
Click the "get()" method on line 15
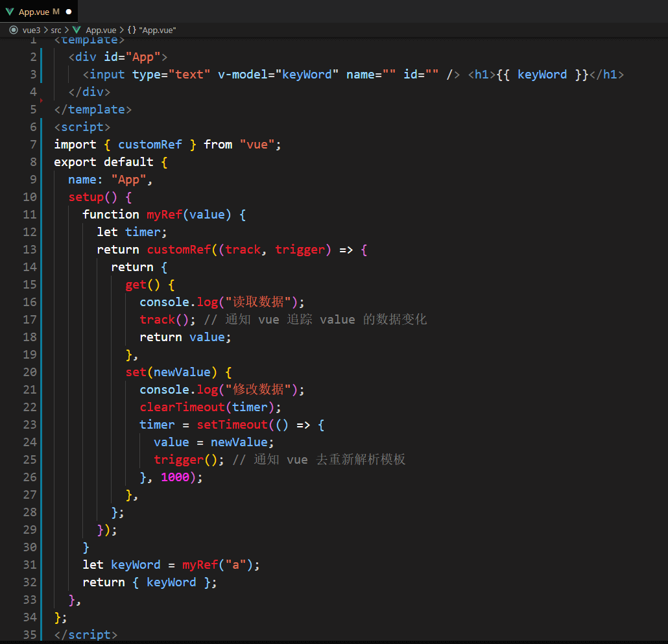143,285
